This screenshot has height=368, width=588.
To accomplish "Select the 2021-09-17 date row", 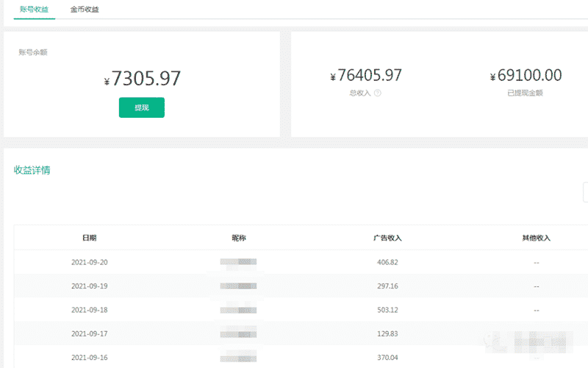I will (x=301, y=333).
